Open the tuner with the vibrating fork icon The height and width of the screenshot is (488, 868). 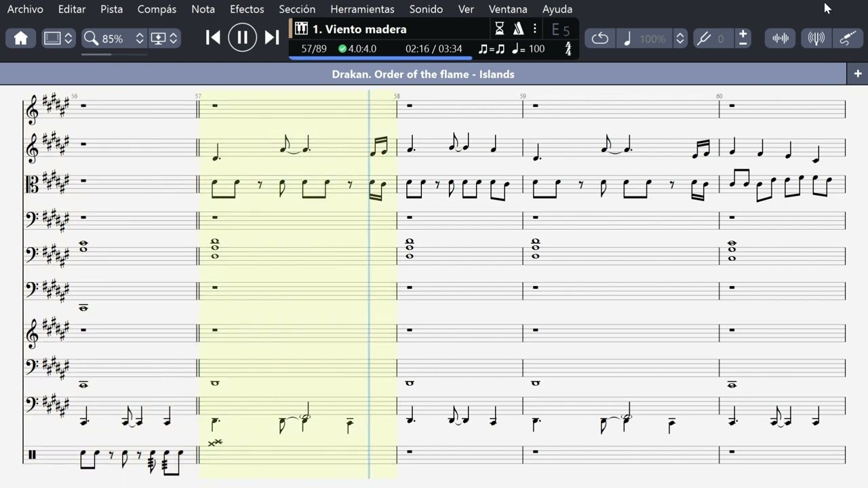click(x=816, y=39)
